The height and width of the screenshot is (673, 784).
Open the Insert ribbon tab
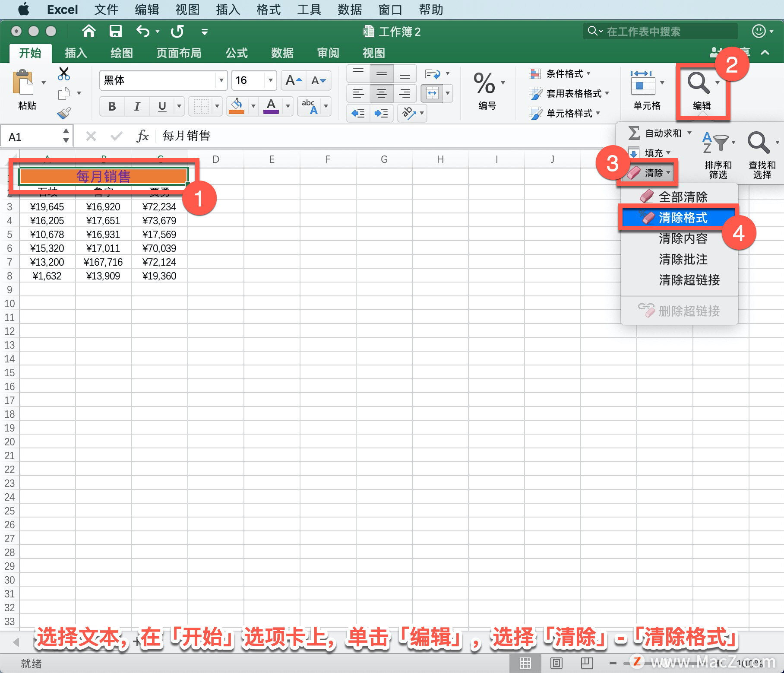pos(76,53)
